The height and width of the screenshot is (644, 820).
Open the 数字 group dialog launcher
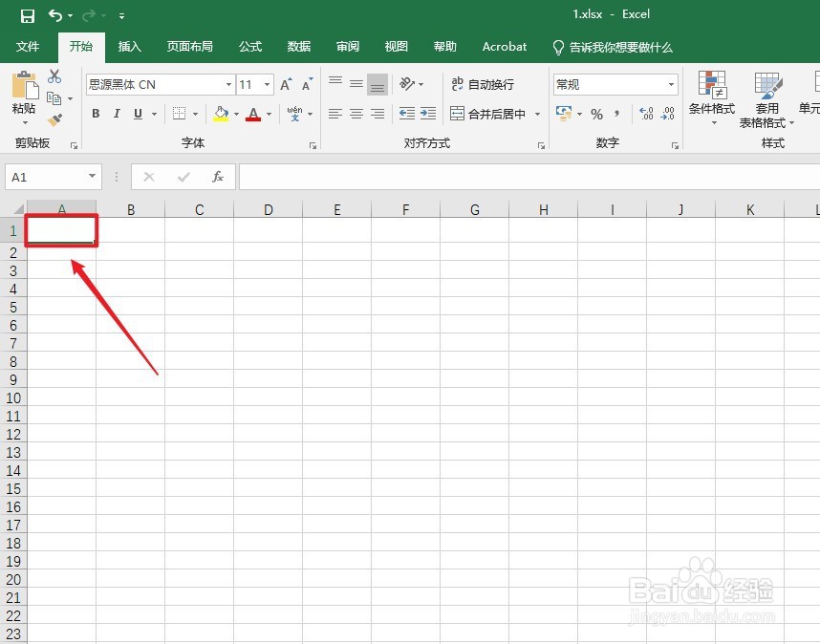click(x=675, y=146)
